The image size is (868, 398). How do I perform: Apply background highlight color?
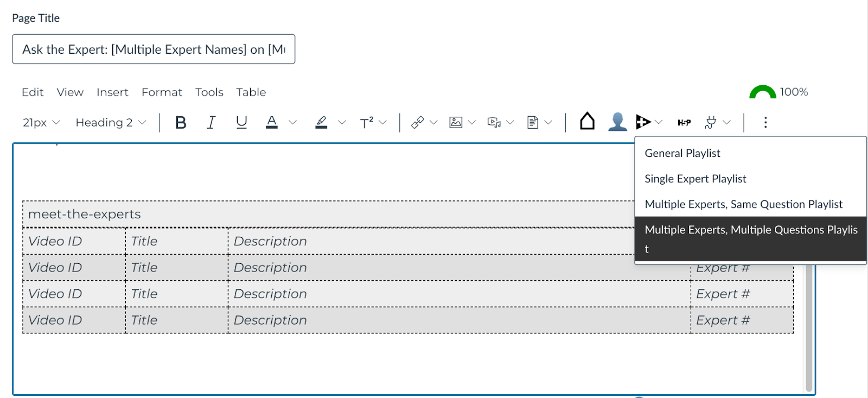pos(321,123)
